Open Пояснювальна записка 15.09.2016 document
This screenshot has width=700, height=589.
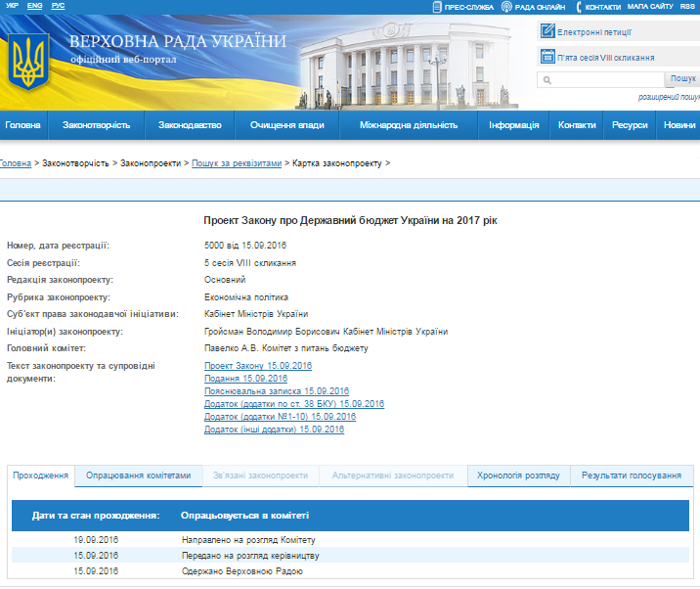[x=277, y=391]
